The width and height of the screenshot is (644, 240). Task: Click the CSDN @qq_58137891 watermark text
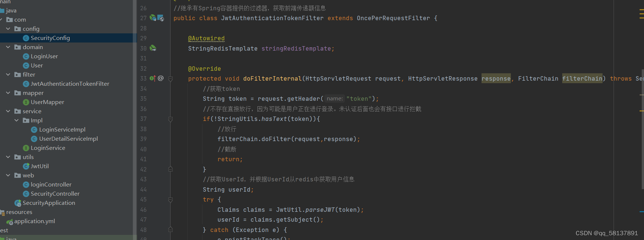(x=607, y=233)
